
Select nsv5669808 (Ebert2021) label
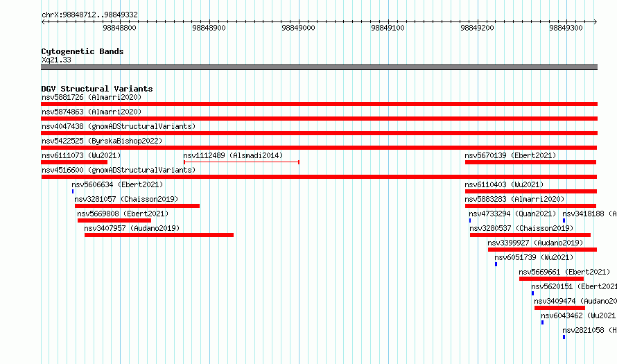[123, 214]
